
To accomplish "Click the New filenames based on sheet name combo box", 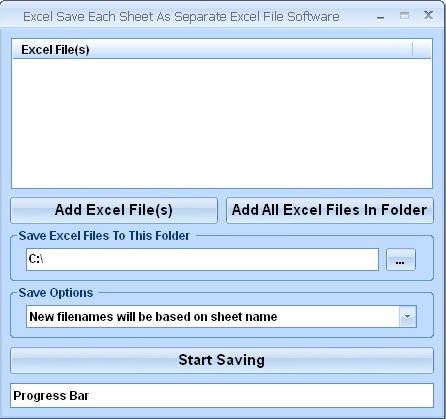I will 221,316.
